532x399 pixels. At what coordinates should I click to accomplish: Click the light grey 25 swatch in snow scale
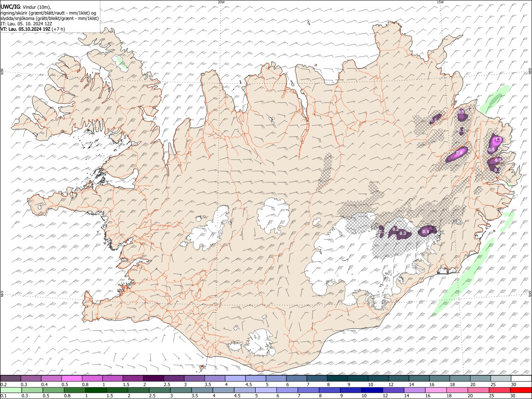(501, 379)
